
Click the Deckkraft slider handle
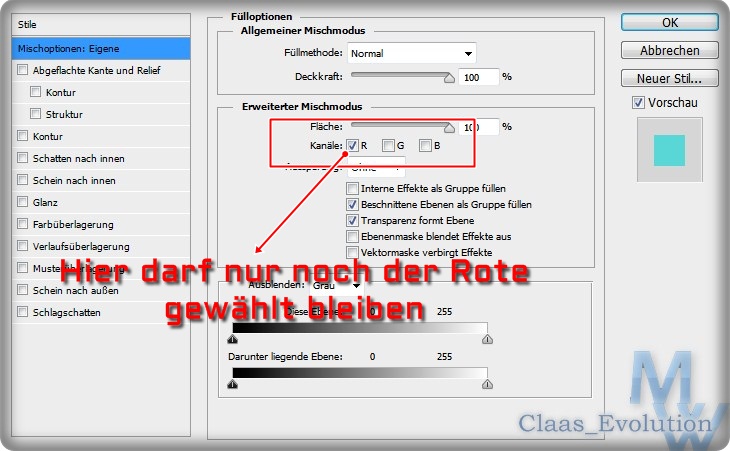[x=449, y=77]
